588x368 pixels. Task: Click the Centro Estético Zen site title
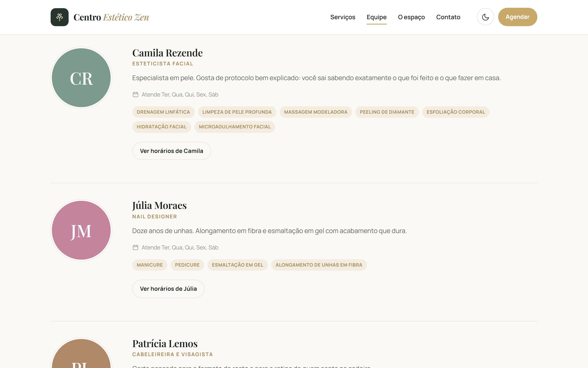pos(111,17)
